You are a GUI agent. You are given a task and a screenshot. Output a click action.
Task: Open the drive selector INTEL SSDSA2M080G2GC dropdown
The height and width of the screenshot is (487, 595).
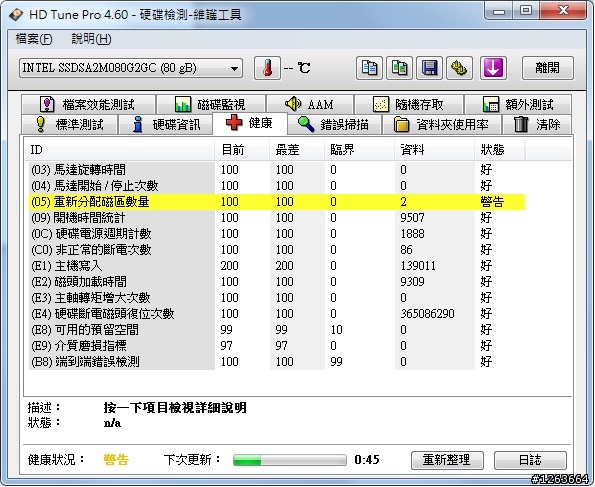click(x=131, y=68)
